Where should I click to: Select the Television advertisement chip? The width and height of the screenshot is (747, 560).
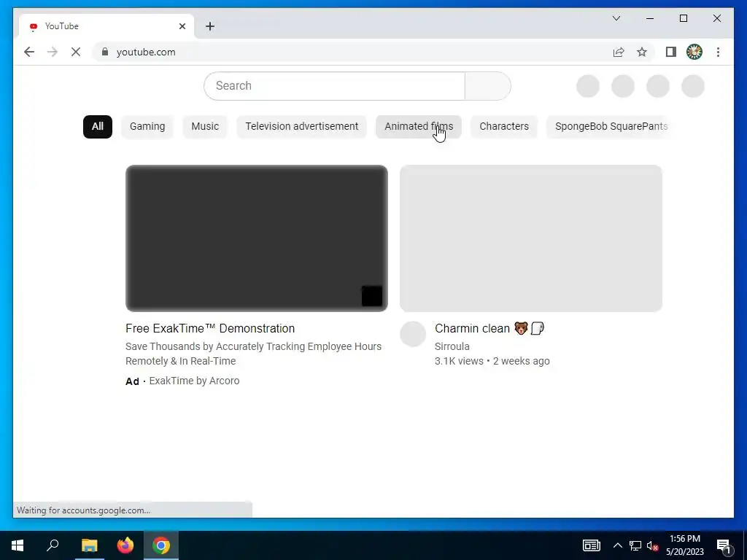coord(301,127)
